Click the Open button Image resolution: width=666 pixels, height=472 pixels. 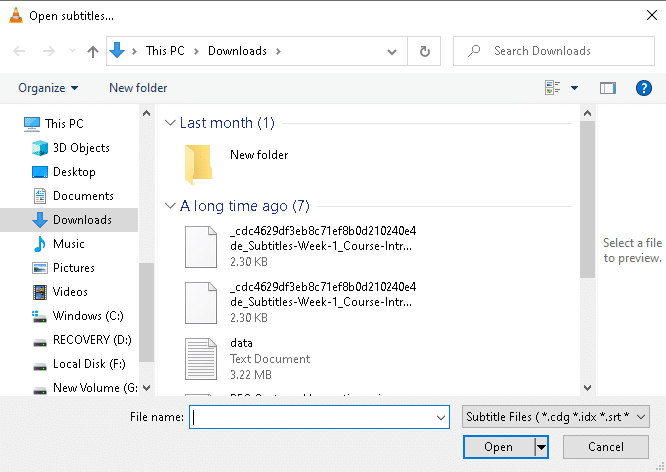tap(498, 447)
